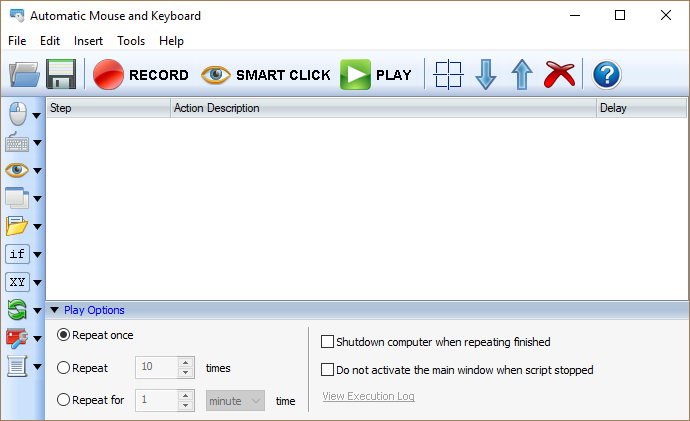The height and width of the screenshot is (421, 690).
Task: Expand red toolbox dropdown arrow
Action: coord(37,339)
